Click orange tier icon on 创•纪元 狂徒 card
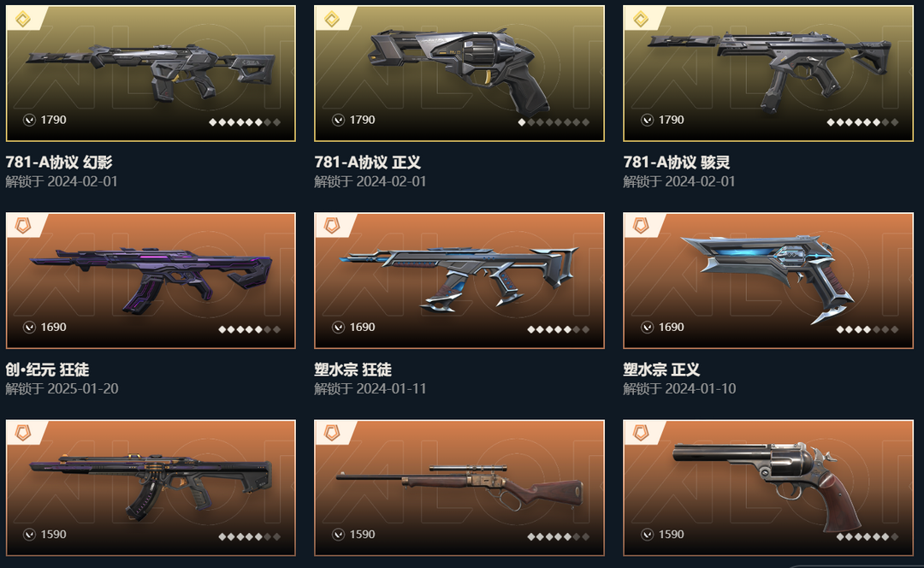Viewport: 924px width, 568px height. 23,226
